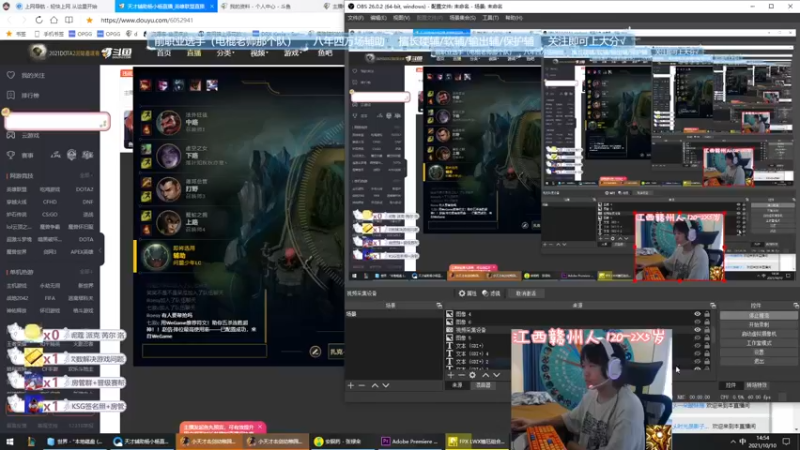The width and height of the screenshot is (800, 450).
Task: Move source up arrow icon
Action: point(486,375)
